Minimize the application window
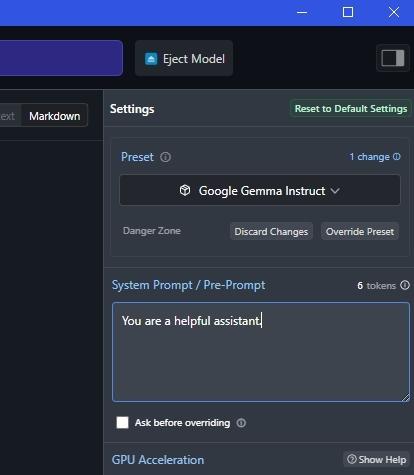The width and height of the screenshot is (414, 475). [302, 13]
